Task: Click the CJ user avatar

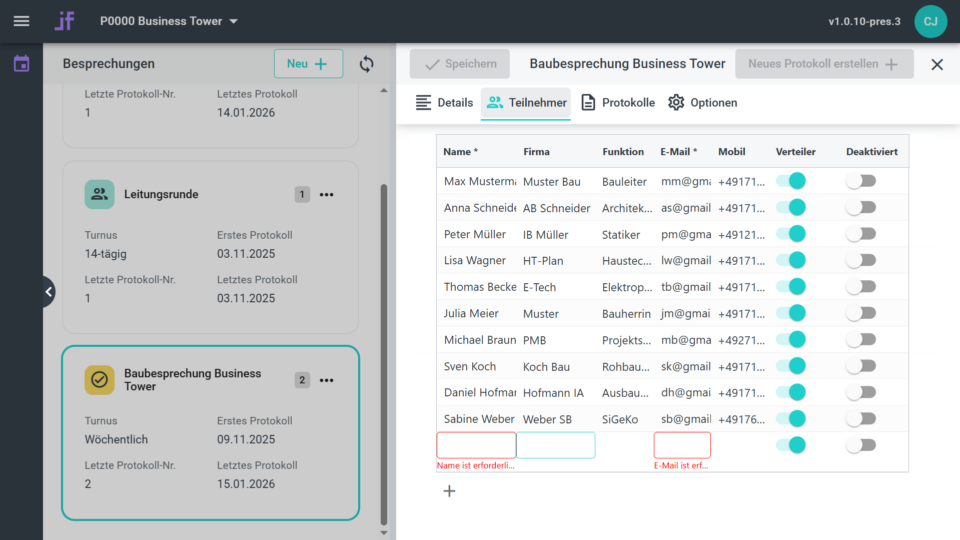Action: click(x=930, y=21)
